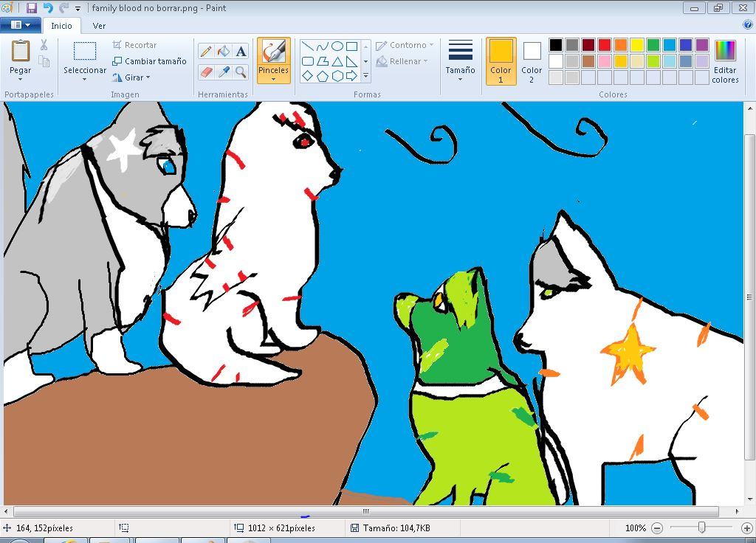The width and height of the screenshot is (756, 543).
Task: Click the zoom out minus button
Action: [x=657, y=528]
